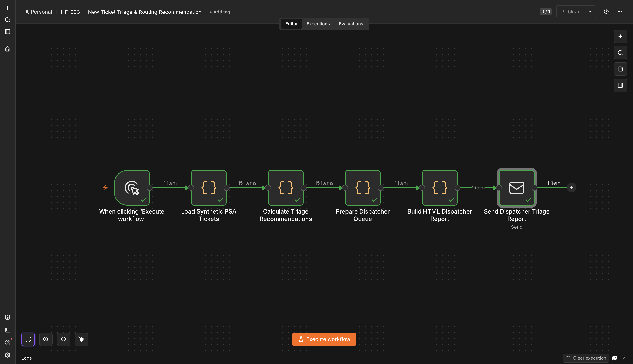Screen dimensions: 633x364
Task: Select Build HTML Dispatcher Report node
Action: pyautogui.click(x=440, y=188)
